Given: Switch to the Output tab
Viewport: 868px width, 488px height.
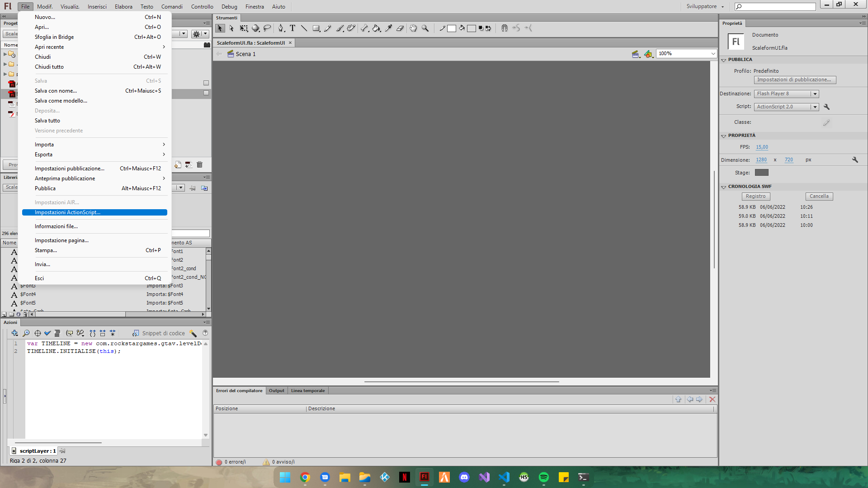Looking at the screenshot, I should [x=276, y=391].
